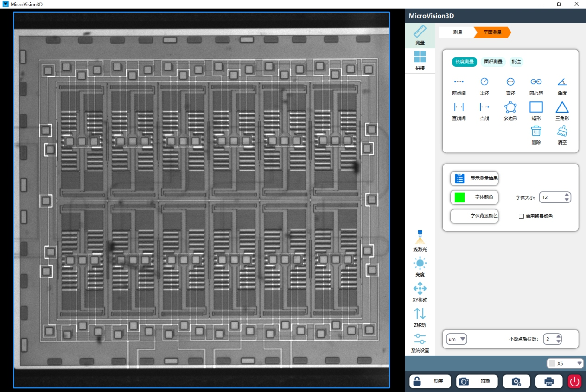Open the 线激光 line laser control
Viewport: 586px width, 392px height.
pos(420,241)
